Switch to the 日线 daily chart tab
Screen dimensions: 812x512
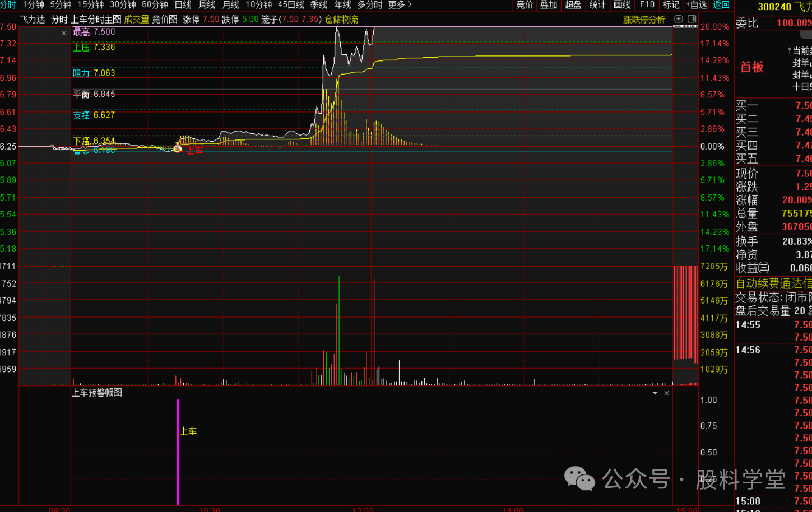(x=183, y=5)
